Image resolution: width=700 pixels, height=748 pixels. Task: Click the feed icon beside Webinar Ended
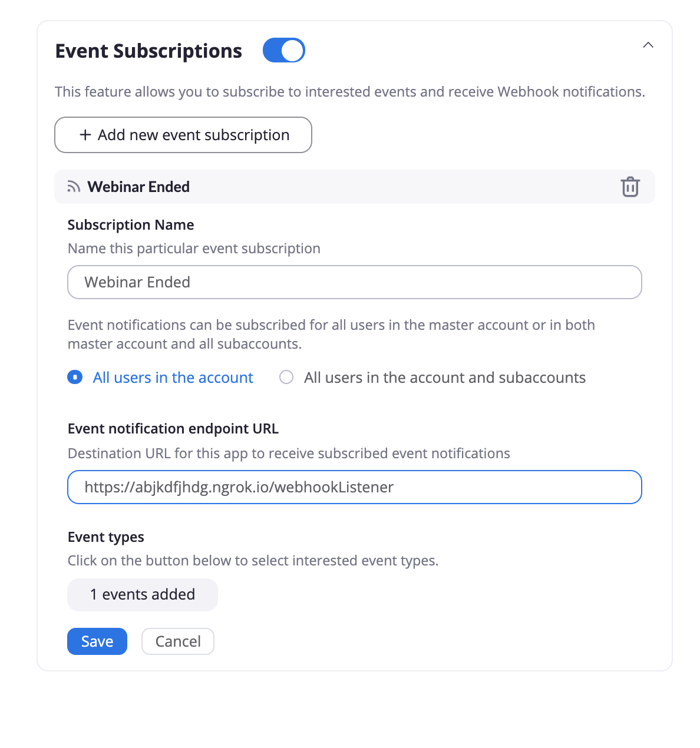74,187
